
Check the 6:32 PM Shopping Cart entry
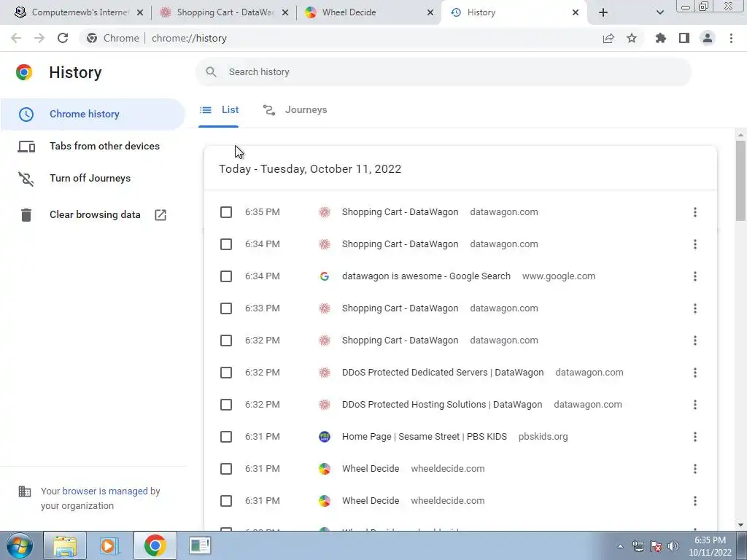[x=226, y=341]
